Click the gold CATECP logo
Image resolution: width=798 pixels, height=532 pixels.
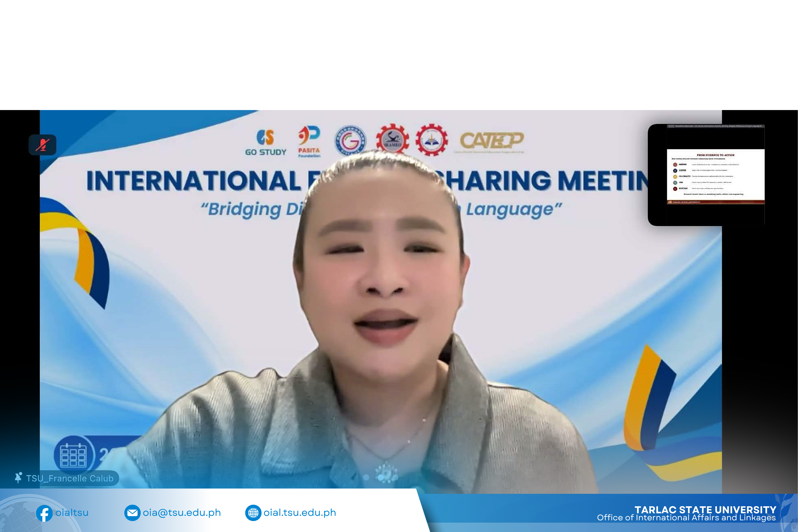coord(491,142)
